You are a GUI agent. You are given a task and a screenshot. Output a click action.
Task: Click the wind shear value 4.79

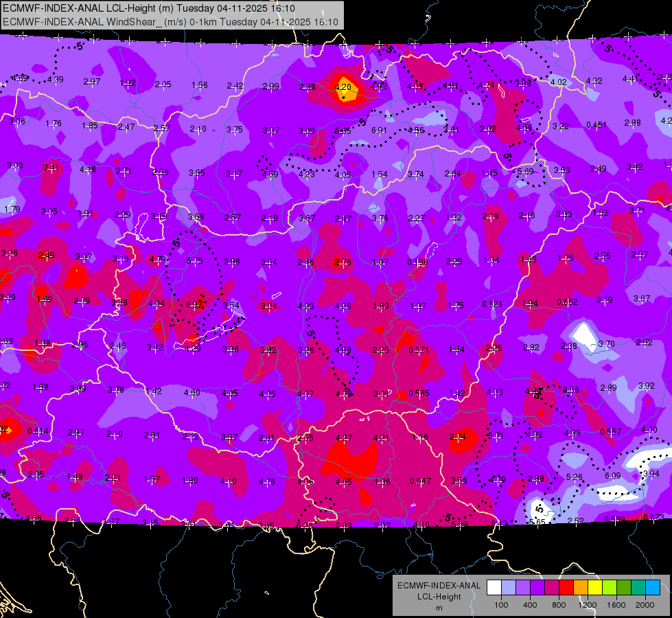tap(157, 260)
